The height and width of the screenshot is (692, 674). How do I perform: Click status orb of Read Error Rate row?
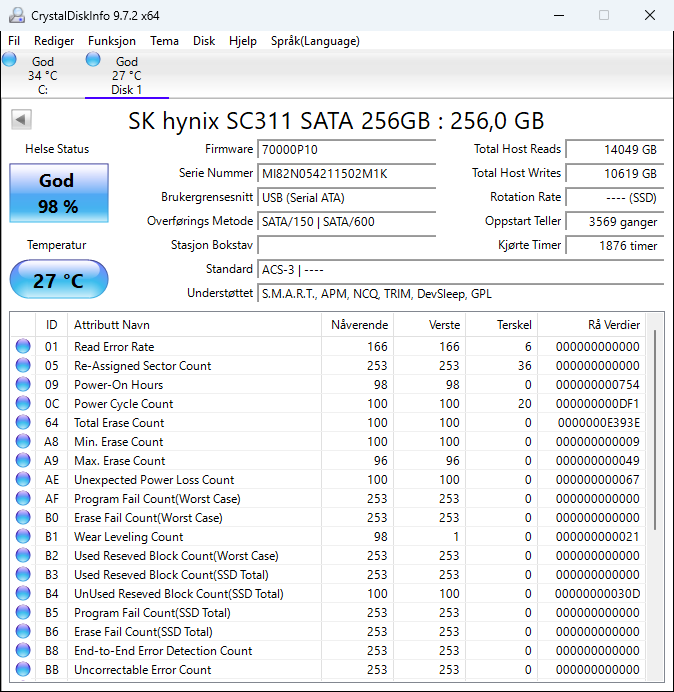pos(23,346)
